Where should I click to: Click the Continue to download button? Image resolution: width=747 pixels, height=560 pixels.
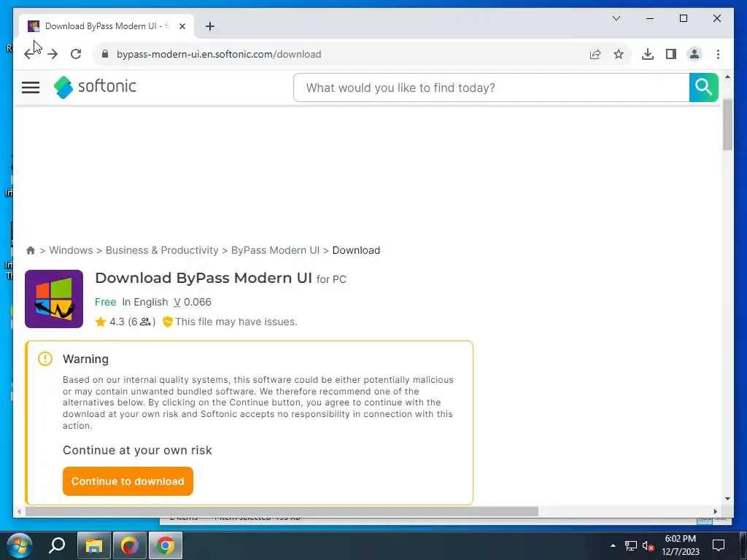[128, 481]
